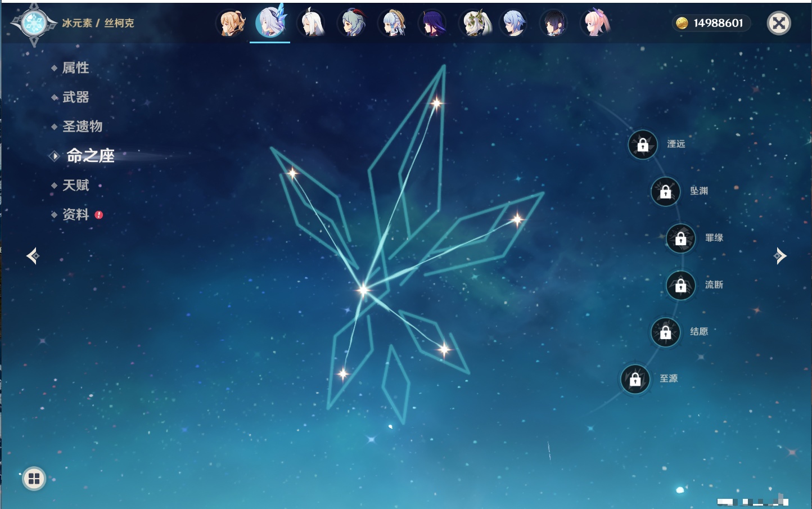Click the top star of the constellation
812x509 pixels.
coord(436,103)
